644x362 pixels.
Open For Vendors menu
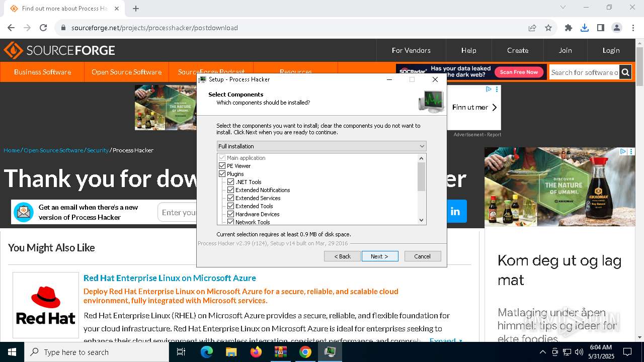tap(411, 50)
